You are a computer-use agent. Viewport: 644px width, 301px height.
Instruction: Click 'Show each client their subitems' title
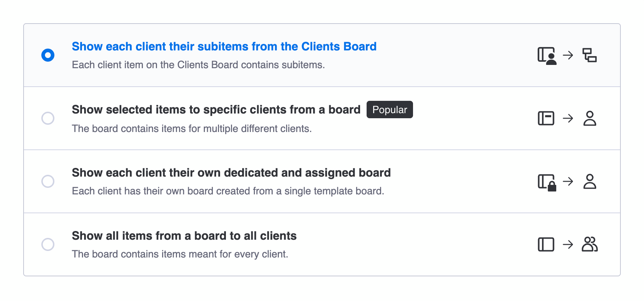(224, 46)
